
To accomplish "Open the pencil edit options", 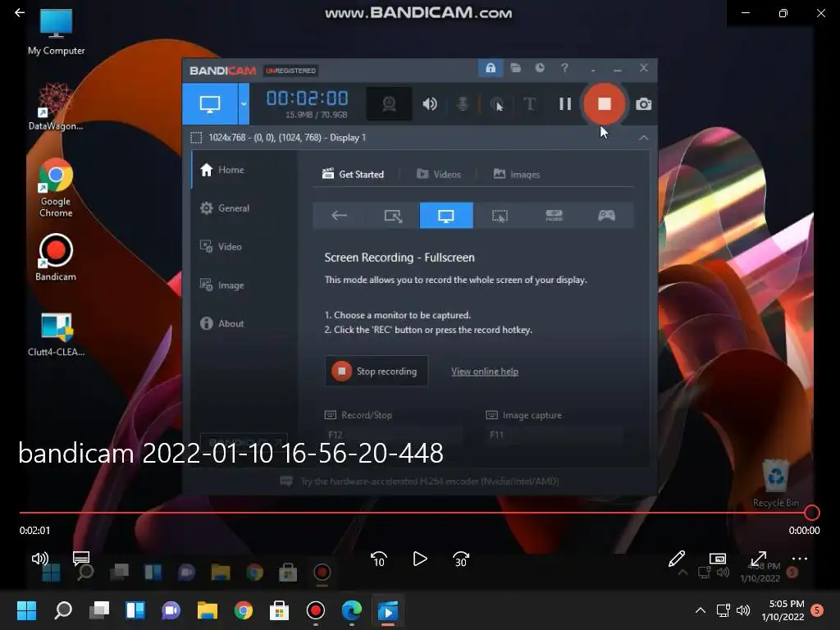I will pyautogui.click(x=677, y=559).
